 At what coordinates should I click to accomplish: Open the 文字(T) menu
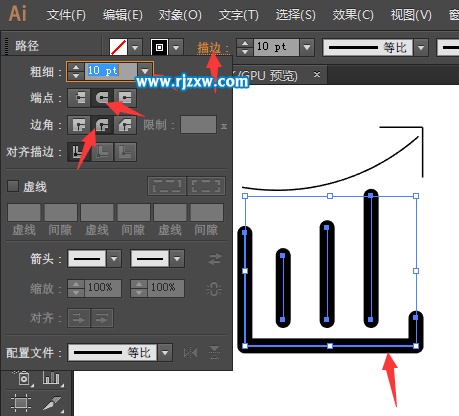[238, 15]
